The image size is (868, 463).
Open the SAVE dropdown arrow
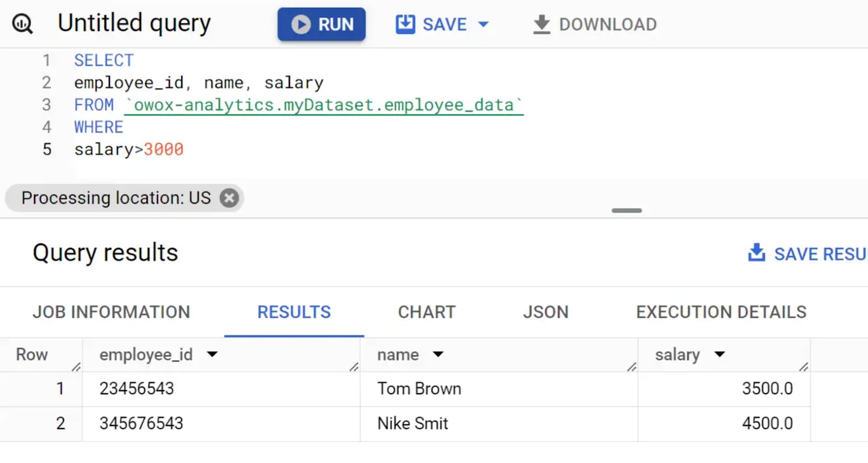click(483, 25)
